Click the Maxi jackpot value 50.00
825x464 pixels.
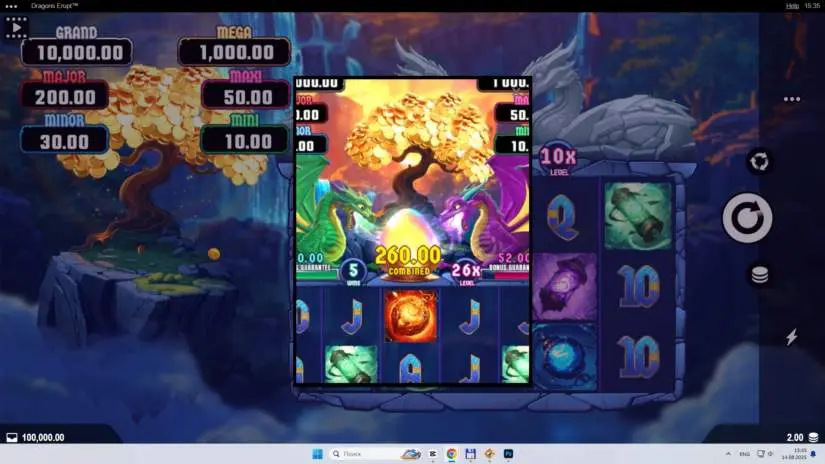[x=246, y=97]
